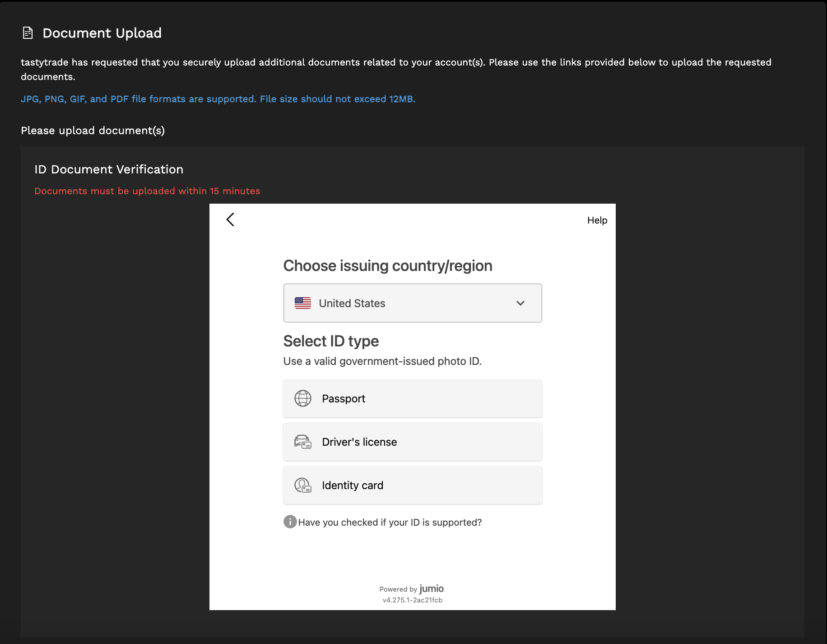Click the ID card icon beside Identity card
Viewport: 827px width, 644px height.
coord(303,485)
